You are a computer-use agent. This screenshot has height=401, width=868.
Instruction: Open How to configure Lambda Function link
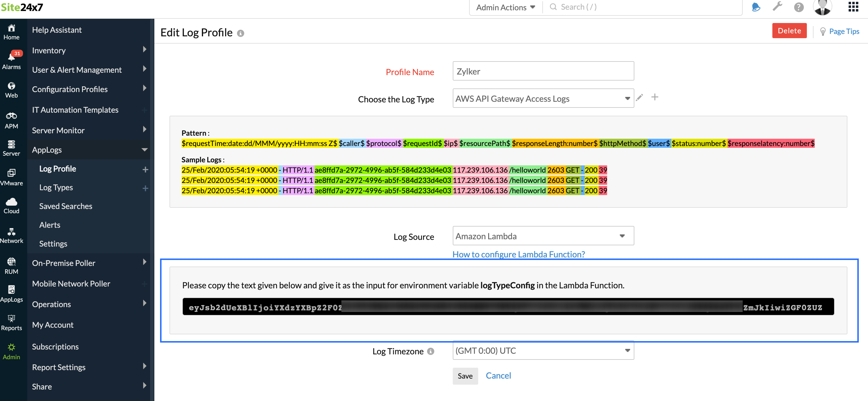518,254
